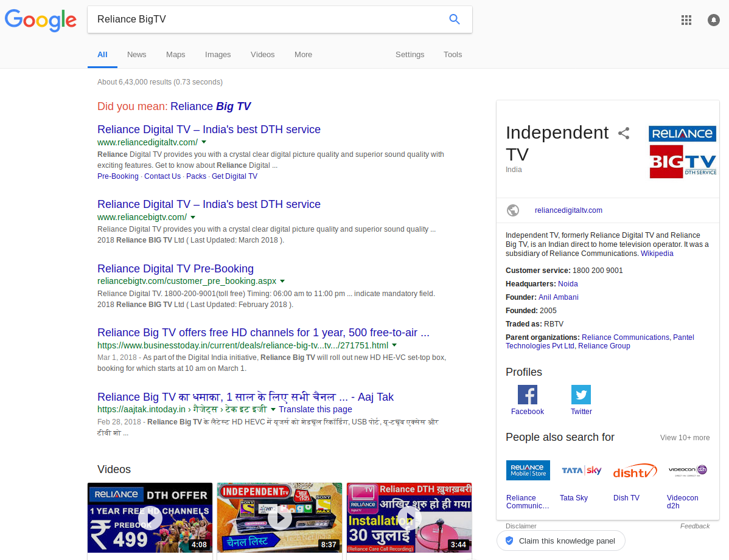Expand arrow next to www.reliancebigtv.com/
The image size is (729, 560).
[193, 217]
